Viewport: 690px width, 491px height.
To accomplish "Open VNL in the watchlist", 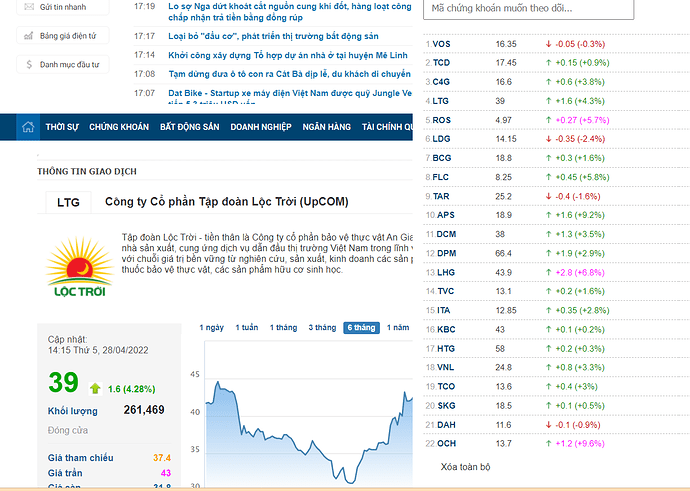I will (x=446, y=367).
